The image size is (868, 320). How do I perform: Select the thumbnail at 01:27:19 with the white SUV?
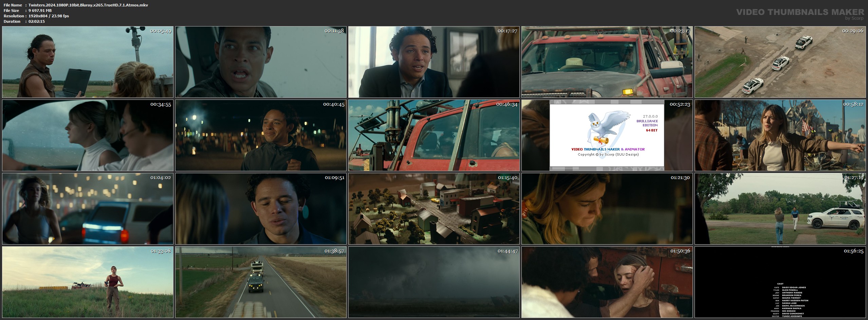click(780, 209)
